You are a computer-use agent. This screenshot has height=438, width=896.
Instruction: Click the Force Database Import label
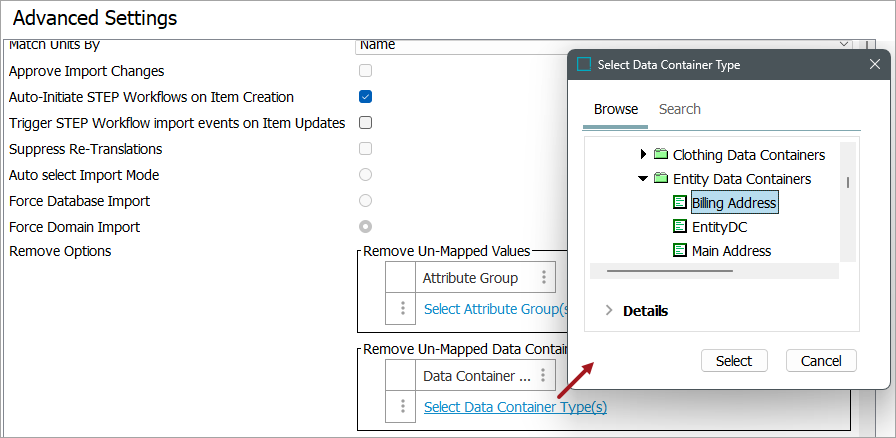(x=79, y=201)
